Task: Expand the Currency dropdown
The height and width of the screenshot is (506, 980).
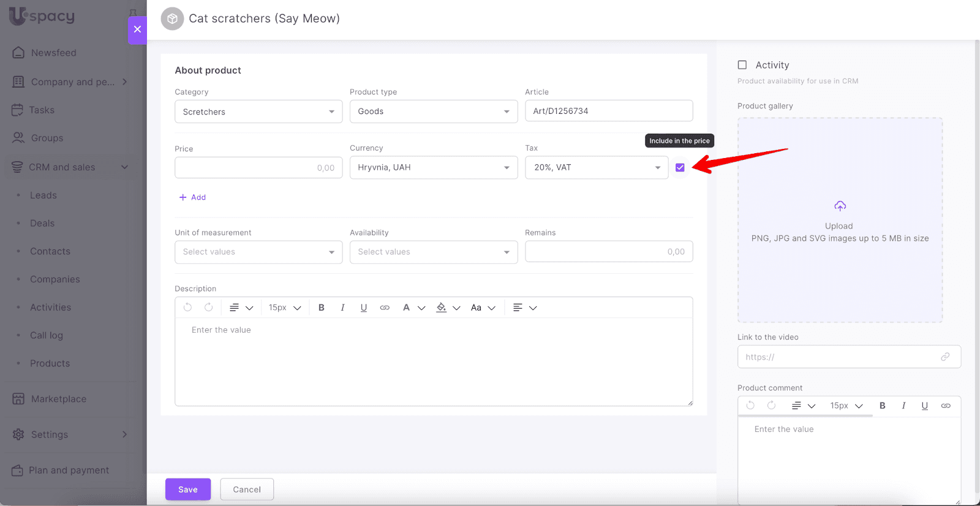Action: pos(434,167)
